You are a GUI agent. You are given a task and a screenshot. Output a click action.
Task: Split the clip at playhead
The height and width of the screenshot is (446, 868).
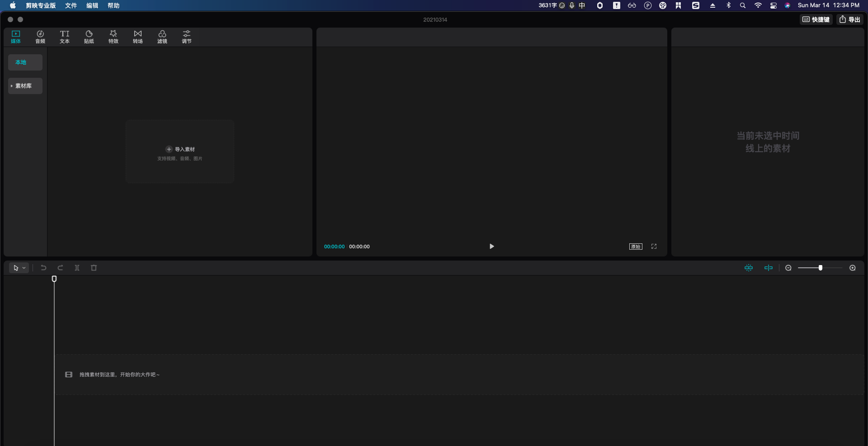[x=77, y=268]
